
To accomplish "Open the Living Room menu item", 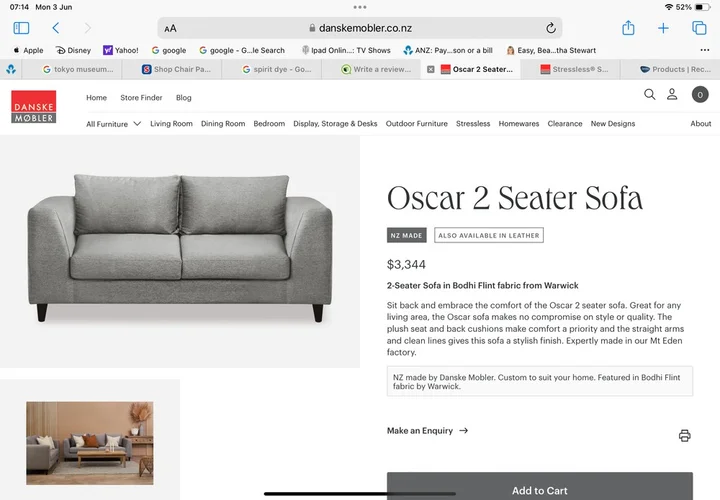I will [x=171, y=124].
